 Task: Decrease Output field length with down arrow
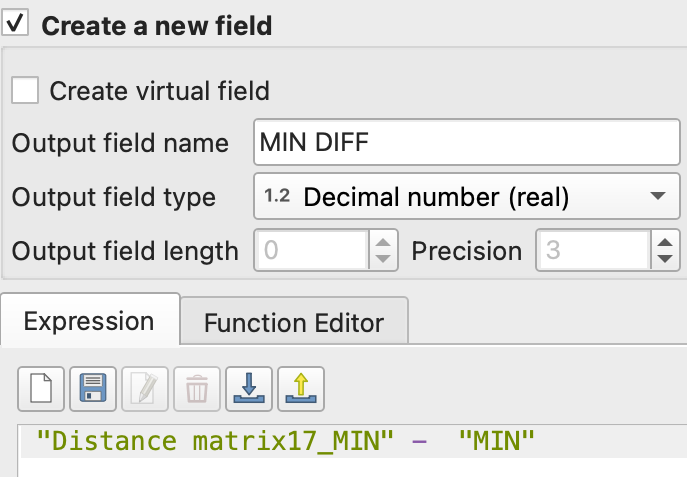point(383,259)
